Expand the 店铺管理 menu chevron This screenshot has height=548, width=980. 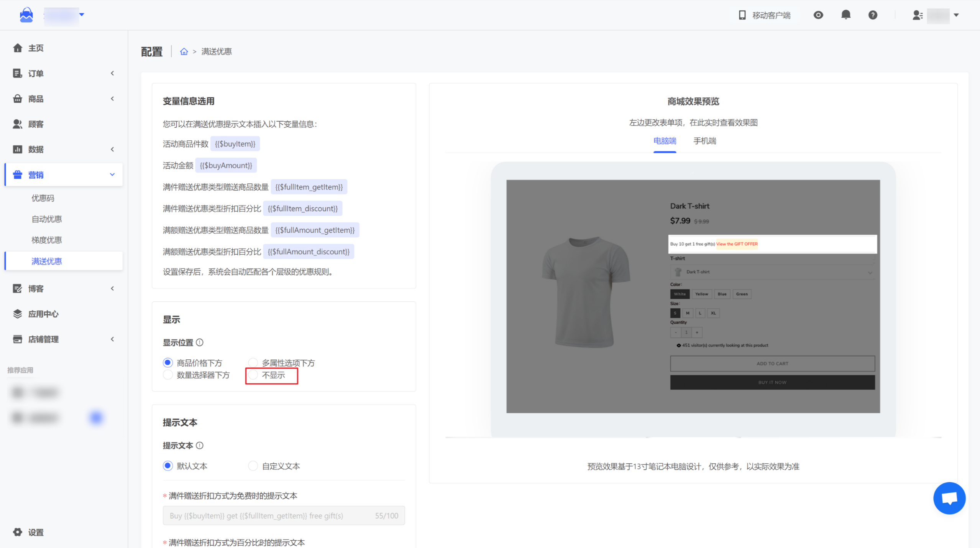point(112,339)
